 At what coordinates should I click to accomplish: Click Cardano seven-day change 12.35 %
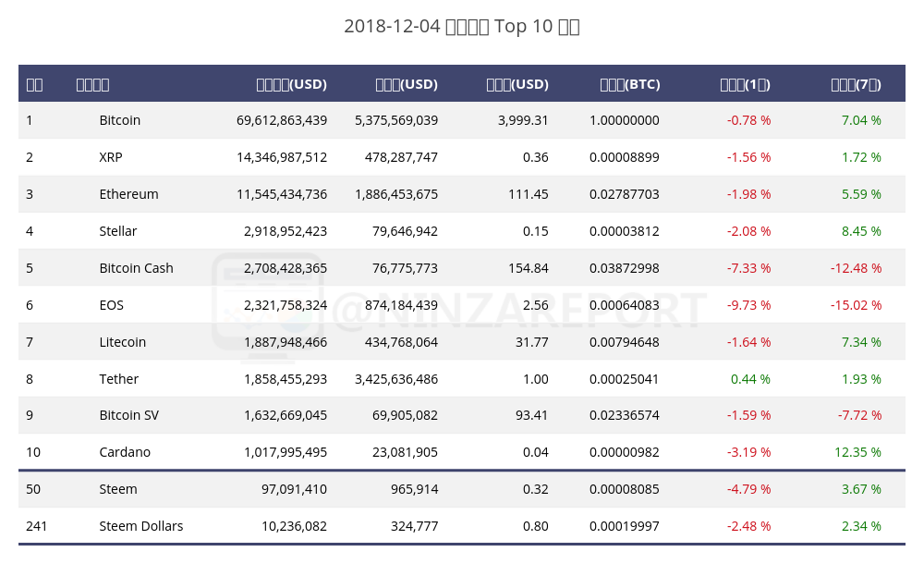[858, 452]
